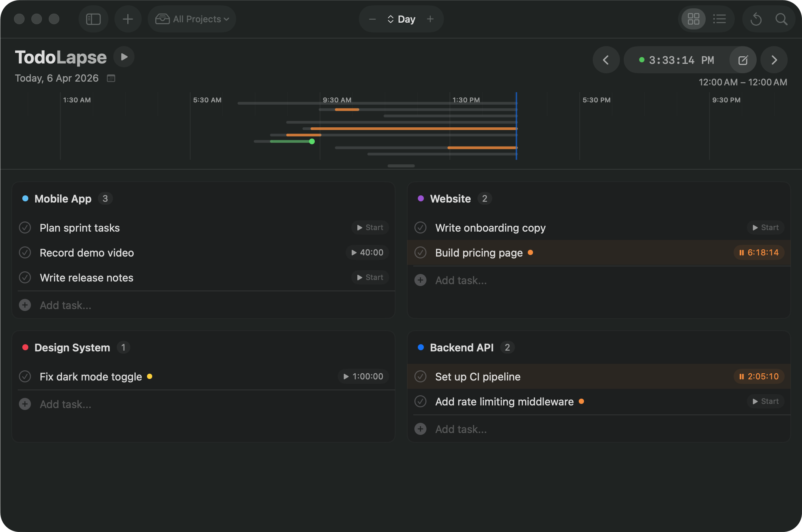
Task: Open calendar icon beside today's date
Action: pos(111,78)
